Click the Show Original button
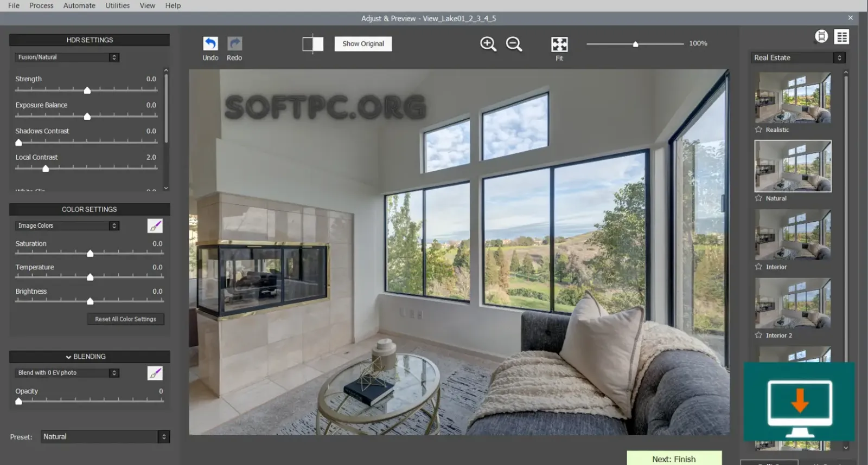The height and width of the screenshot is (465, 868). click(x=363, y=43)
